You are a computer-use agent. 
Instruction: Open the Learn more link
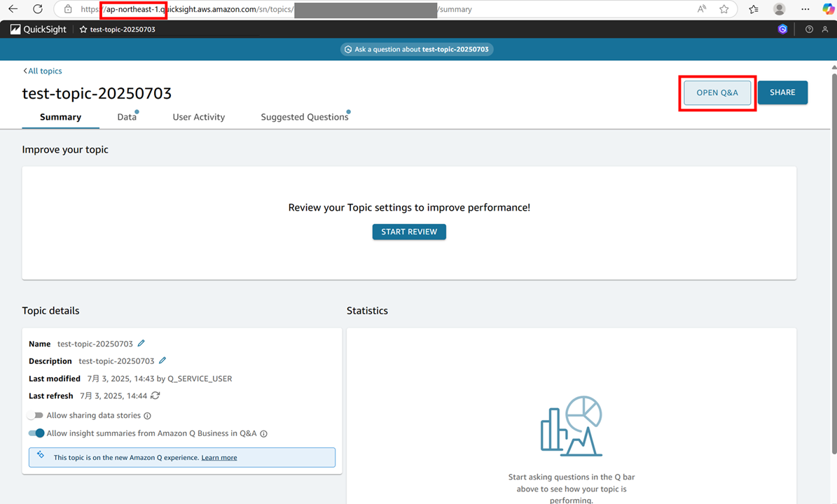[x=219, y=458]
